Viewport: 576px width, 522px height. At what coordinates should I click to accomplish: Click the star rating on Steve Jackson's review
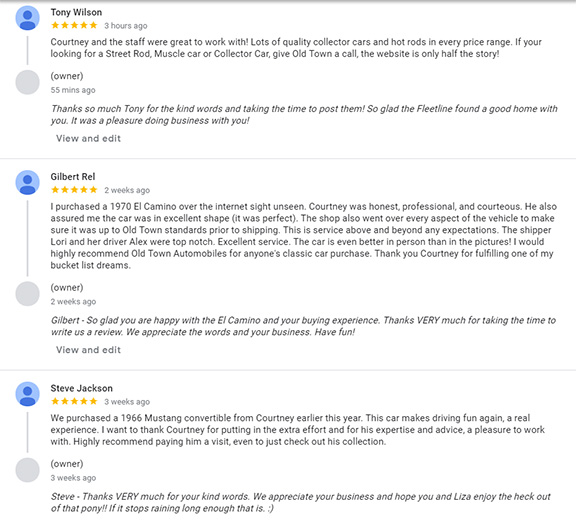(x=74, y=401)
